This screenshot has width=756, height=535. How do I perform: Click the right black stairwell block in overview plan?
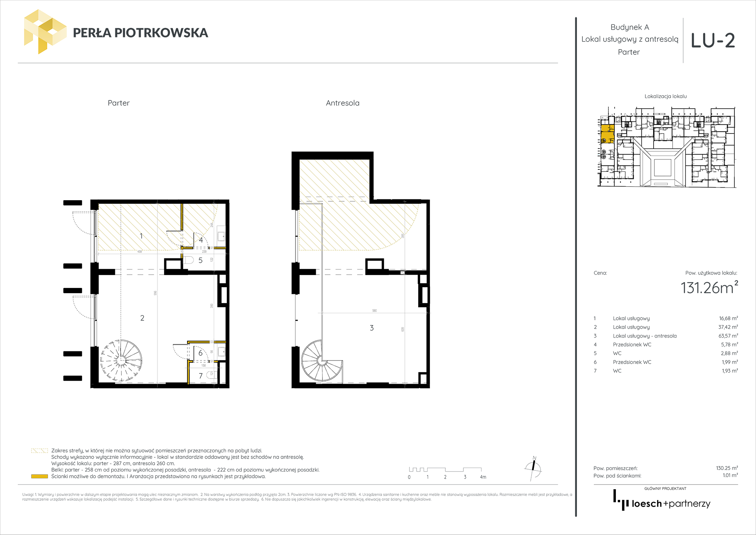(x=701, y=133)
